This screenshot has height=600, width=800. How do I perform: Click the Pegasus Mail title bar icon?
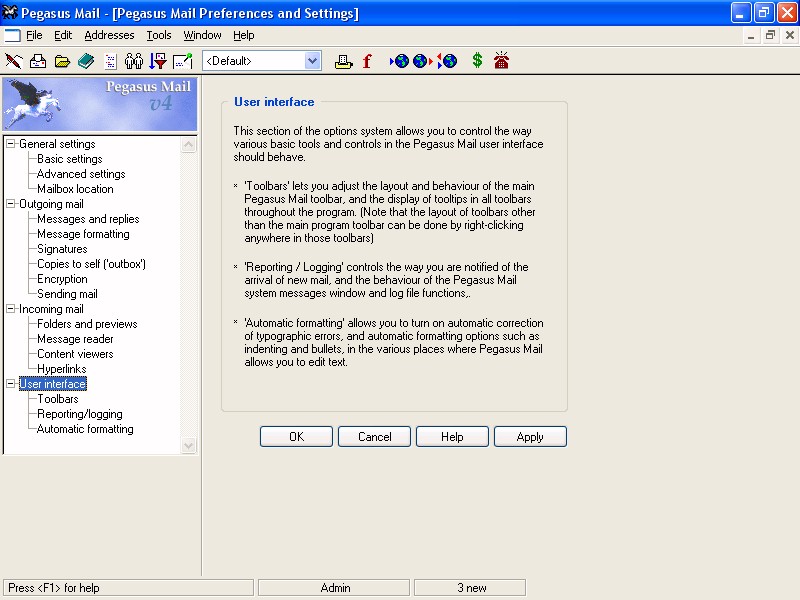pos(10,12)
